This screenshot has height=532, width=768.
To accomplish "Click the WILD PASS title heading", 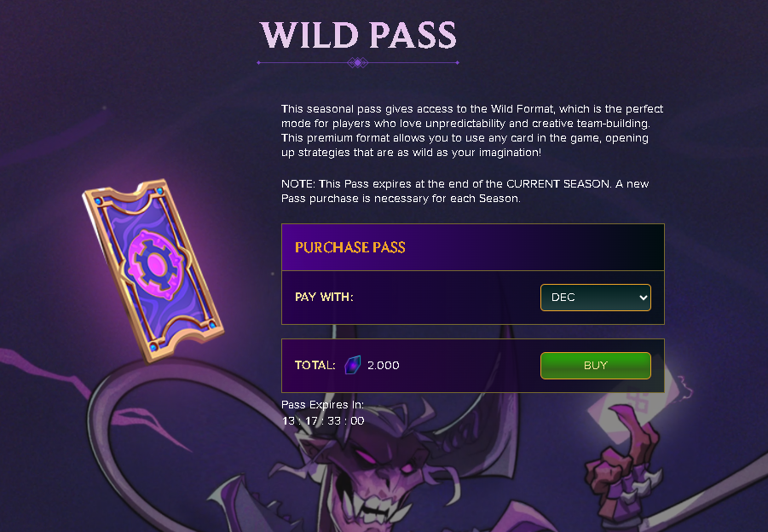I will (358, 35).
